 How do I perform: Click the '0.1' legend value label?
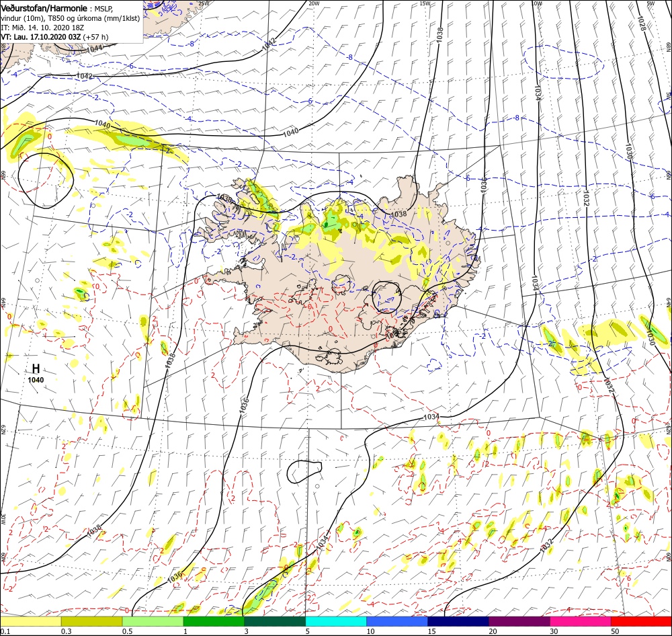coord(5,631)
